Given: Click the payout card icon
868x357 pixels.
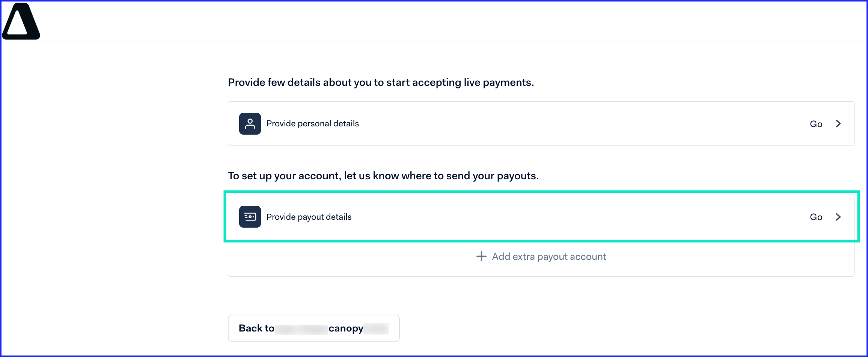Looking at the screenshot, I should click(x=250, y=217).
